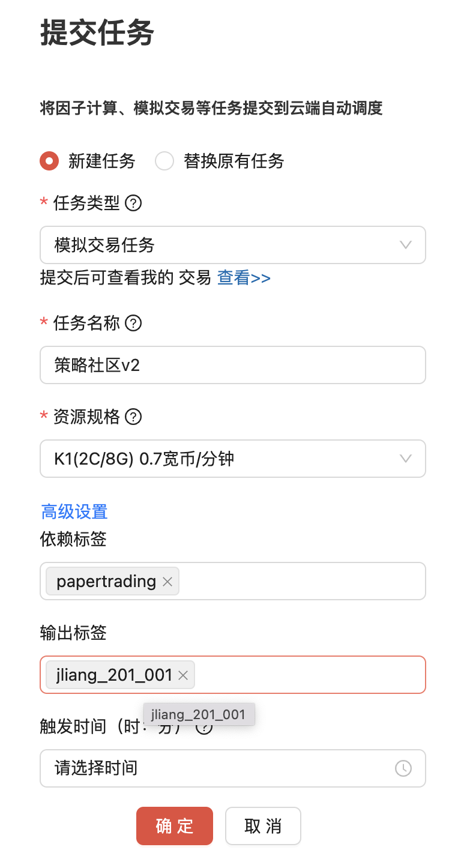The height and width of the screenshot is (868, 455).
Task: Click the 确定 confirm button
Action: point(174,826)
